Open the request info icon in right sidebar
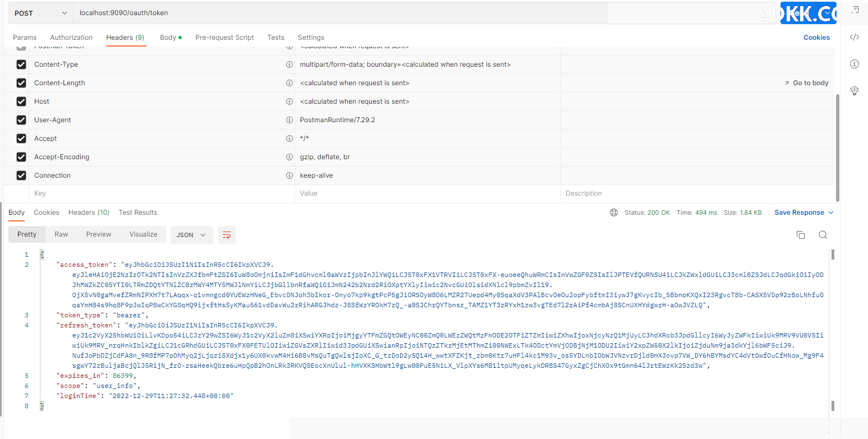This screenshot has height=439, width=868. click(854, 64)
